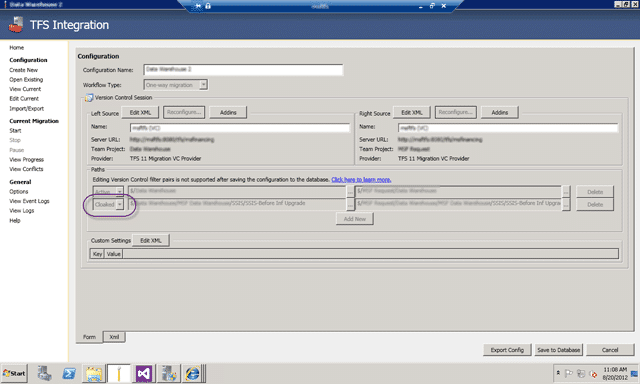This screenshot has width=640, height=384.
Task: Launch PowerShell from taskbar
Action: click(x=69, y=373)
